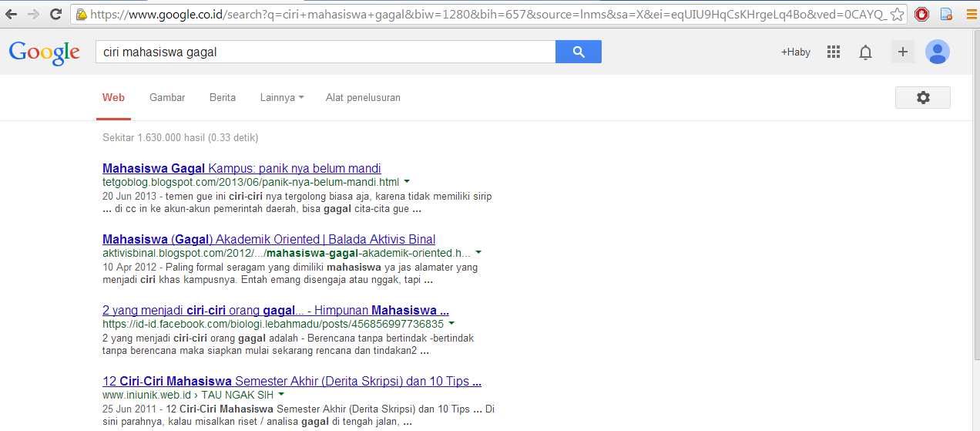Click the browser address bar URL
The width and height of the screenshot is (980, 431).
coord(488,14)
